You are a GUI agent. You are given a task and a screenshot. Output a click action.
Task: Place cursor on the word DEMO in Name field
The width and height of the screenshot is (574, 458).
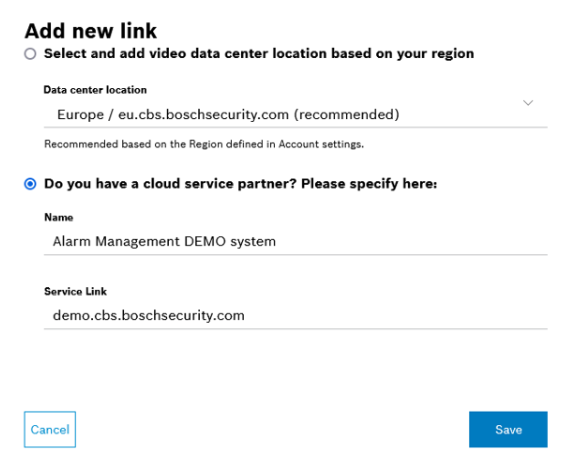pyautogui.click(x=205, y=242)
